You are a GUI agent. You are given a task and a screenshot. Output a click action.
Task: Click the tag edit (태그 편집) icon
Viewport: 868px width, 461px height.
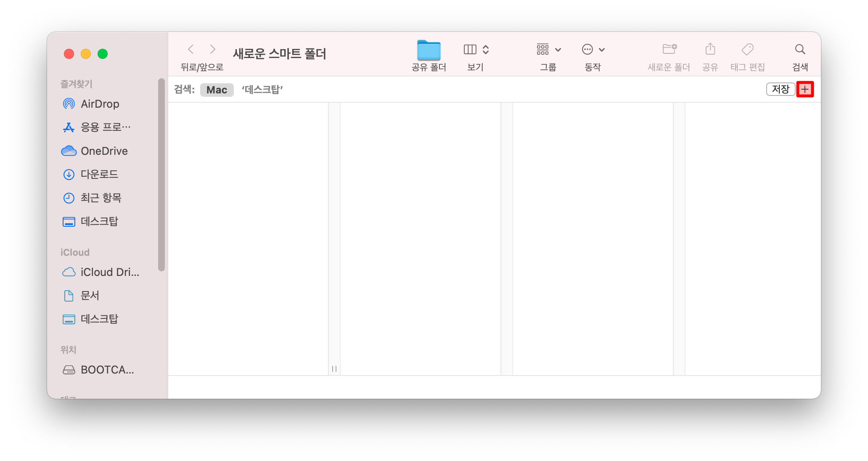coord(747,50)
